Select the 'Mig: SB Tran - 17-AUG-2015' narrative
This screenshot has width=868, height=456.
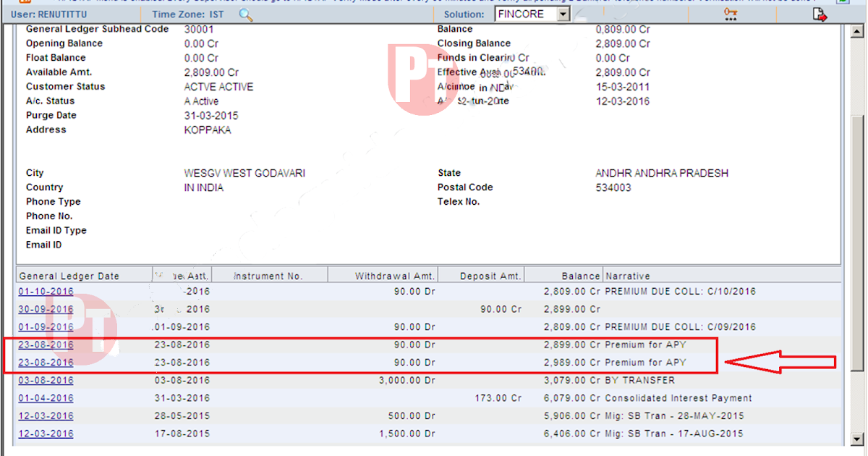(674, 434)
